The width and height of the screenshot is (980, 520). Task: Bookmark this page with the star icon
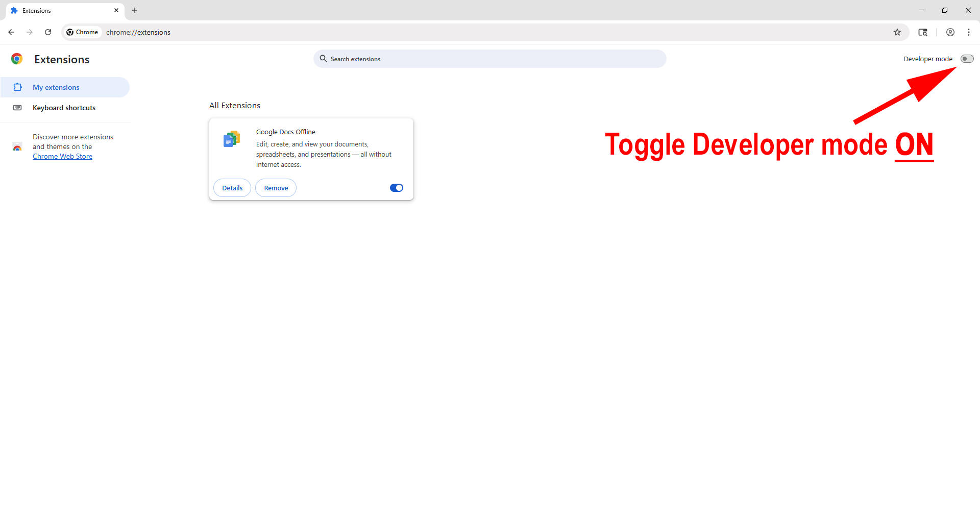(x=897, y=32)
